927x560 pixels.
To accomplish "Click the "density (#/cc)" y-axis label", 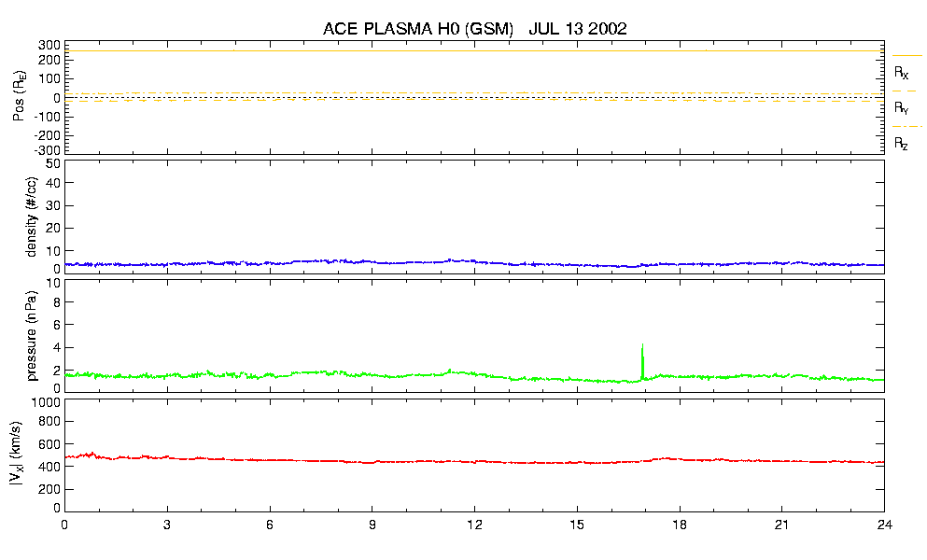I will pos(31,217).
